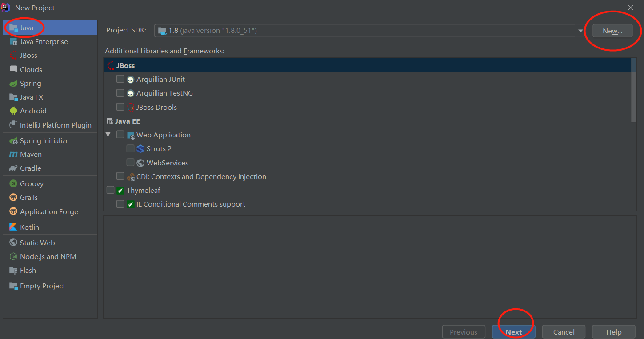Click the frameworks list vertical scrollbar

point(633,91)
